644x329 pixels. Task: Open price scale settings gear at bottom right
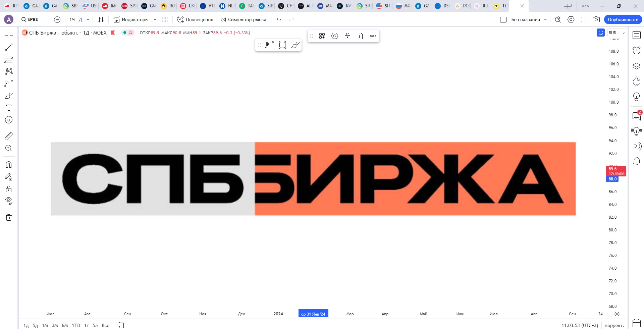pos(617,314)
